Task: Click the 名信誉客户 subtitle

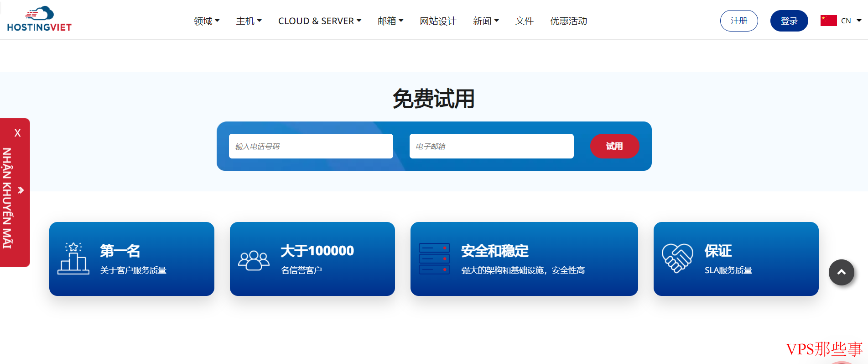Action: [301, 270]
